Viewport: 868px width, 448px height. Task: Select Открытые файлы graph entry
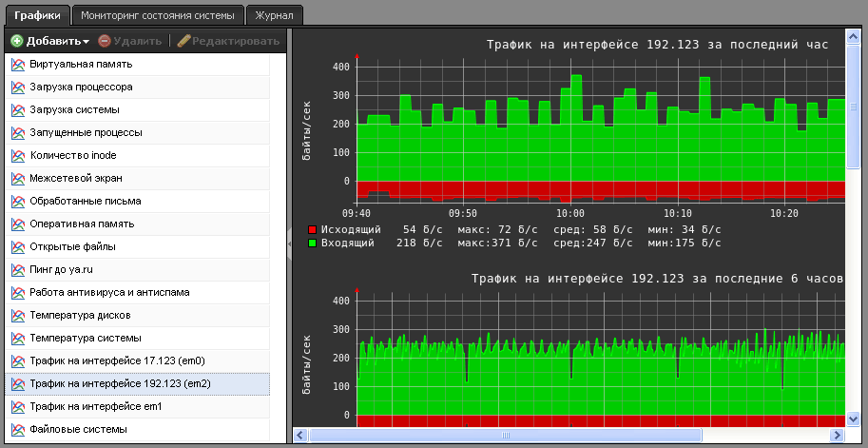[73, 246]
